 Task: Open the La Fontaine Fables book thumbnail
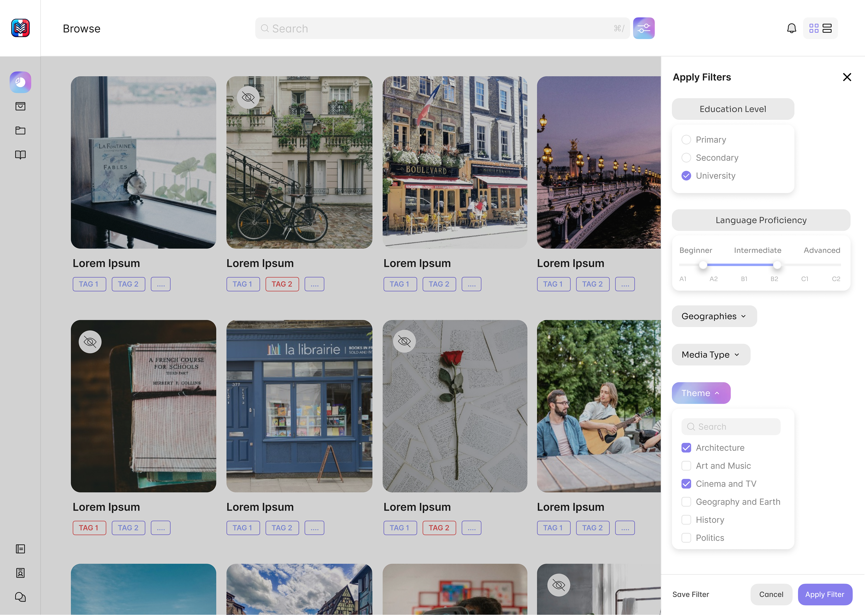point(143,163)
